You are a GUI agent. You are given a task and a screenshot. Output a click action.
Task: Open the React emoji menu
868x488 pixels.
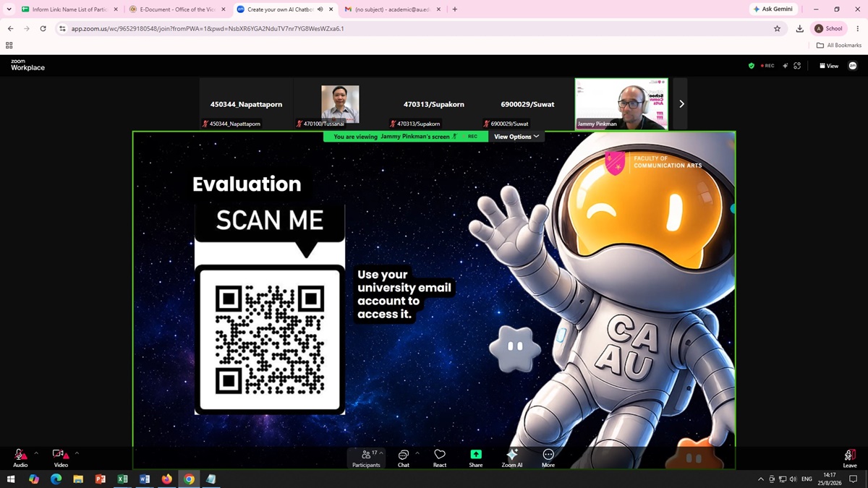[440, 458]
